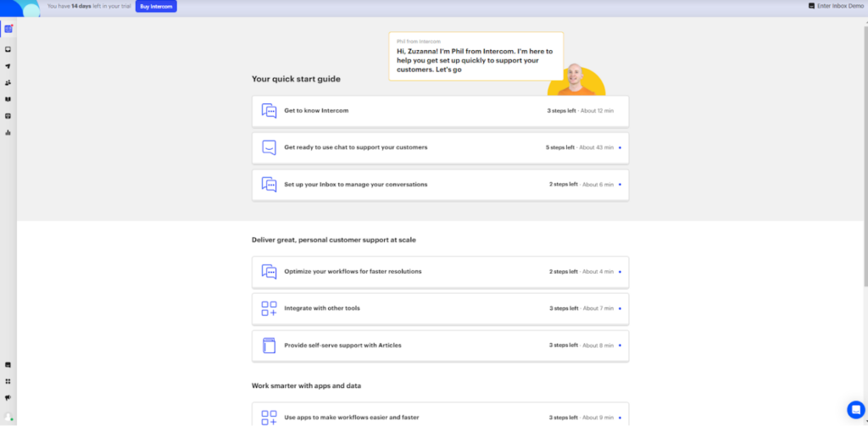Click '2 steps left · About 6 min' text
Screen dimensions: 868x426
581,185
